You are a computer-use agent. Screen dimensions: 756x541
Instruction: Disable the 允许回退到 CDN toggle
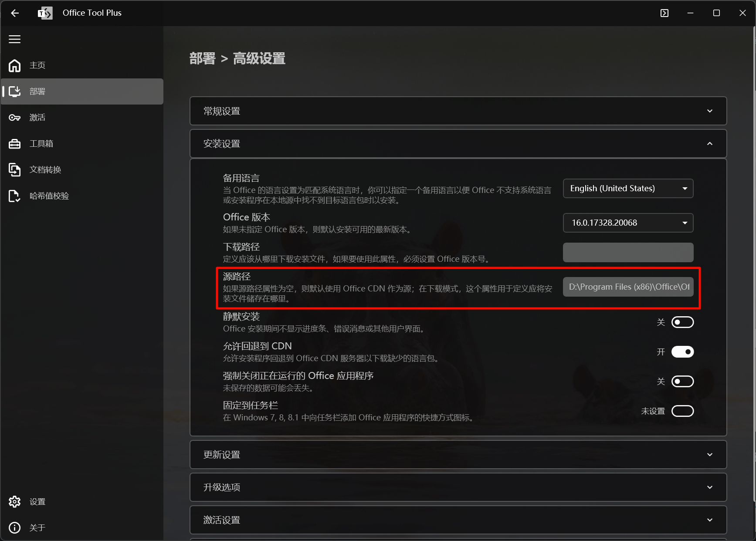click(682, 352)
